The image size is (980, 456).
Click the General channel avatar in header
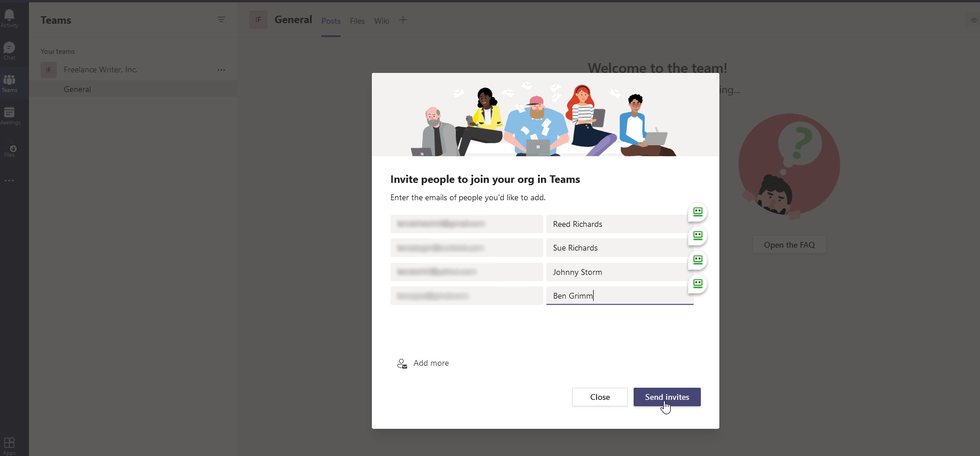(x=258, y=20)
